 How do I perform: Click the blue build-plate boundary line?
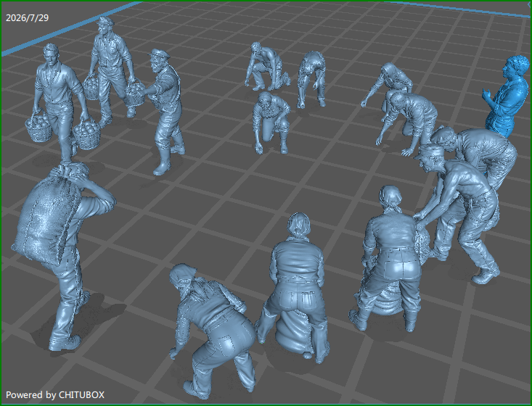pyautogui.click(x=71, y=28)
